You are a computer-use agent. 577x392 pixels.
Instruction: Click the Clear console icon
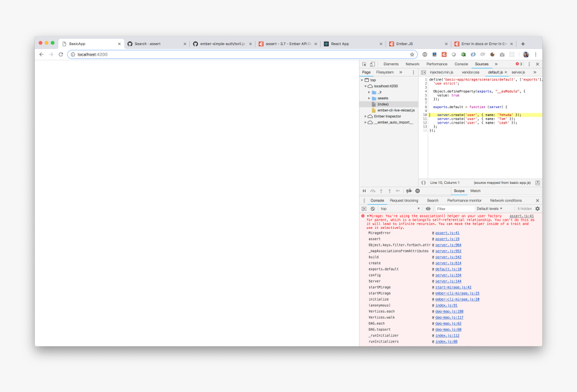click(x=373, y=209)
